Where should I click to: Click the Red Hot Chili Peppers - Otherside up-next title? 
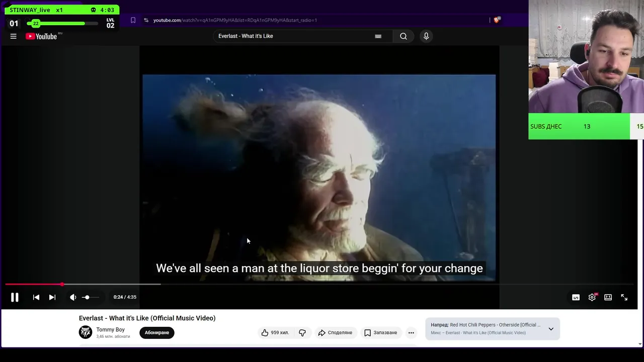click(x=495, y=325)
